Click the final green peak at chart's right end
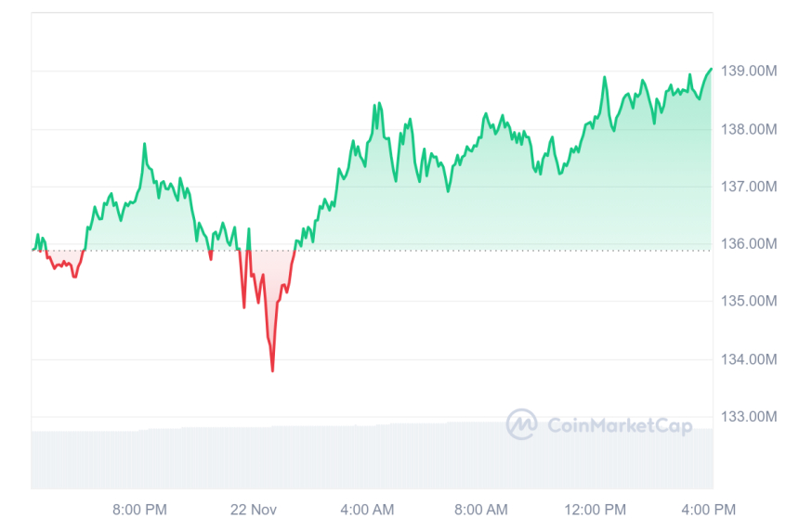The height and width of the screenshot is (532, 799). pyautogui.click(x=711, y=69)
